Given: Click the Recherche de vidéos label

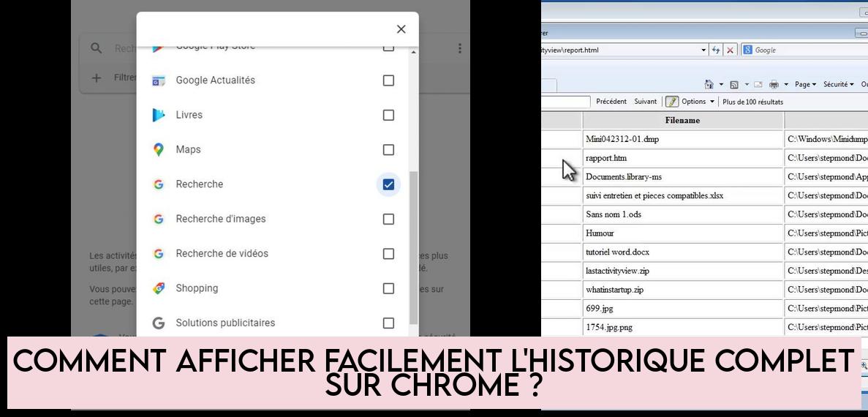Looking at the screenshot, I should [x=222, y=254].
